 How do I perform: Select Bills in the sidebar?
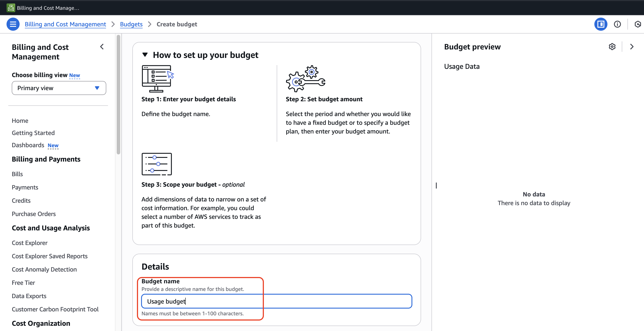[17, 174]
